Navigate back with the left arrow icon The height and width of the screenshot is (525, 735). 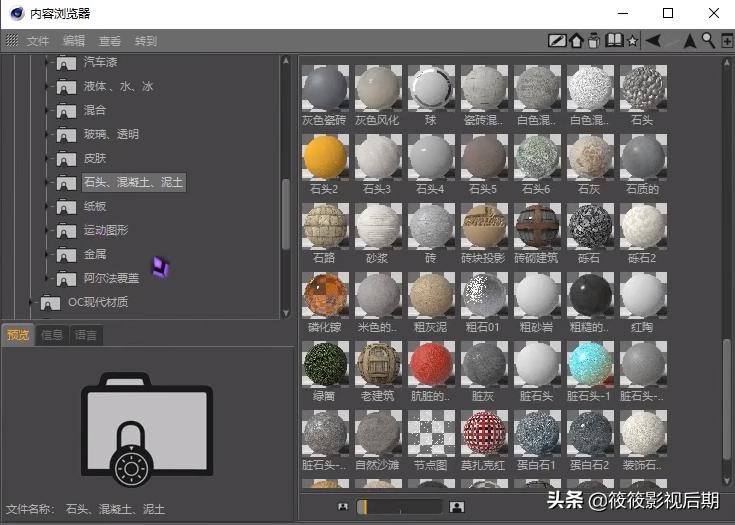653,41
